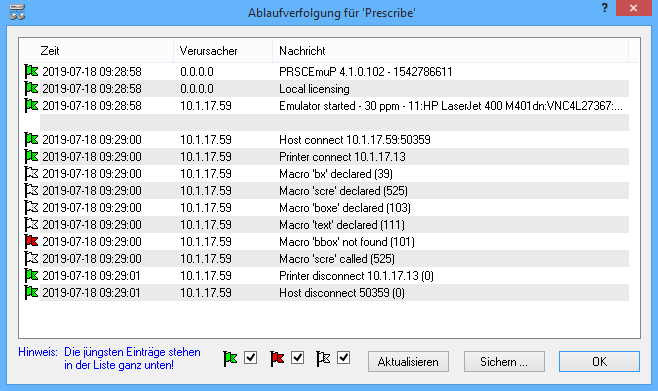Click white flag of Macro 'scre' called row
Image resolution: width=658 pixels, height=391 pixels.
pyautogui.click(x=31, y=258)
